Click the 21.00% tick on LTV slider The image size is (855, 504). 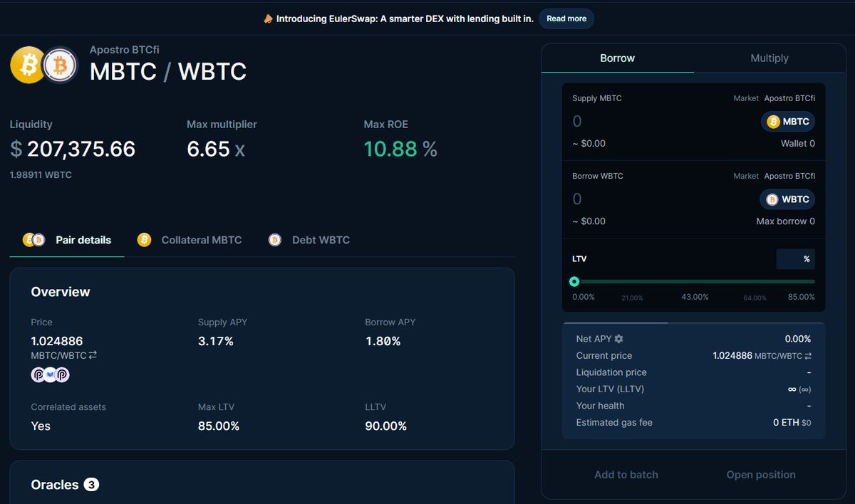pyautogui.click(x=632, y=298)
